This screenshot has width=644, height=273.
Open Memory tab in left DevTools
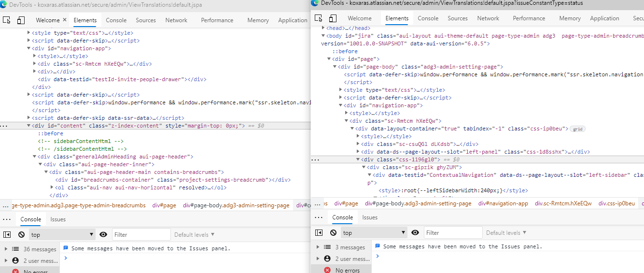click(258, 20)
